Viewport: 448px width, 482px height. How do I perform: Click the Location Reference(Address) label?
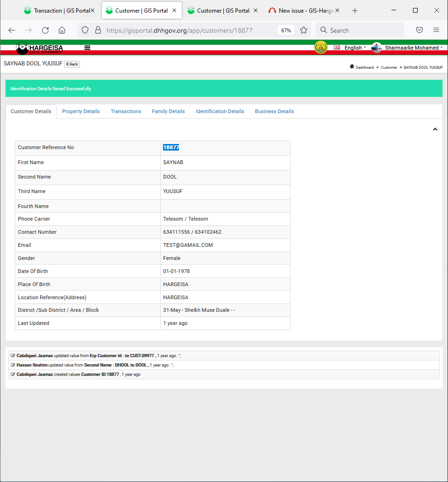[x=52, y=297]
